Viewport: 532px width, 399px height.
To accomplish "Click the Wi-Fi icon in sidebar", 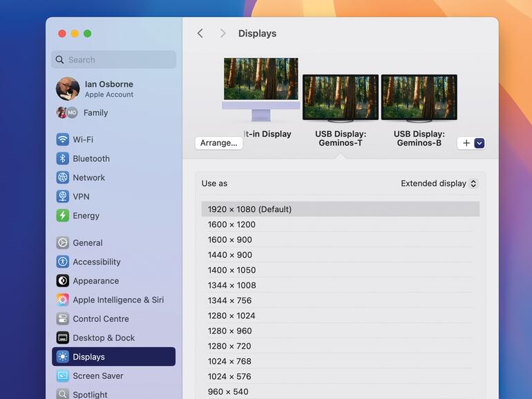I will (63, 139).
